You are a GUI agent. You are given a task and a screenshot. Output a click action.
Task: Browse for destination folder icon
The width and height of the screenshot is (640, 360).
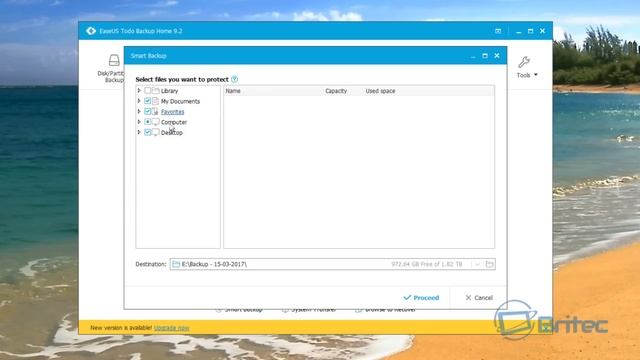coord(489,264)
